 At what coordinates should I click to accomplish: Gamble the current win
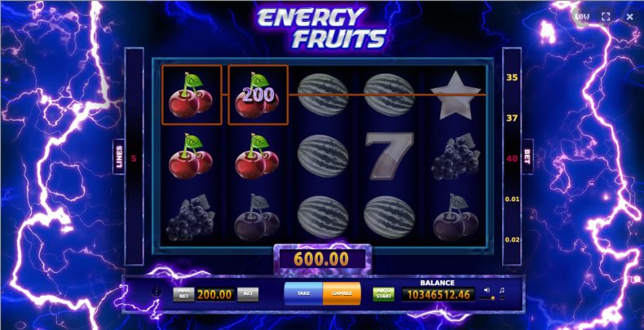(342, 293)
